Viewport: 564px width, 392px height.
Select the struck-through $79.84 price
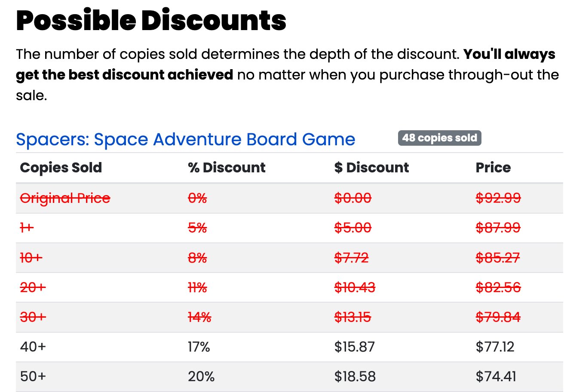point(498,317)
